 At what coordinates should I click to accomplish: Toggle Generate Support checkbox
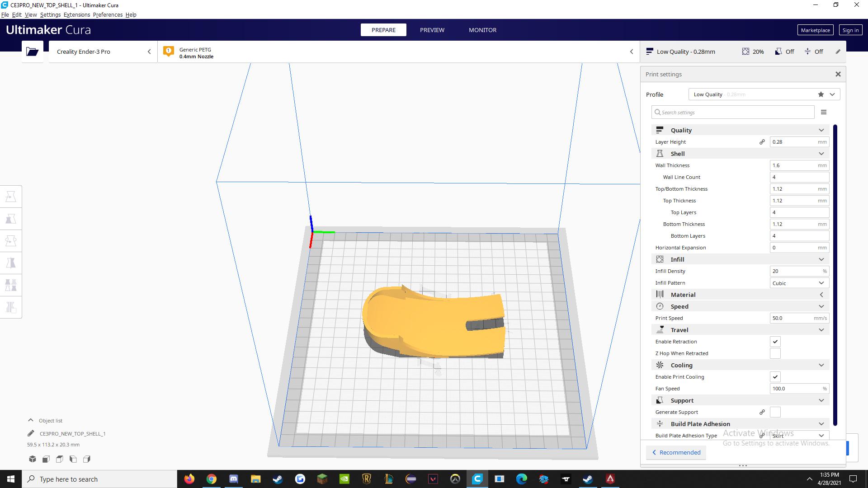click(x=775, y=412)
